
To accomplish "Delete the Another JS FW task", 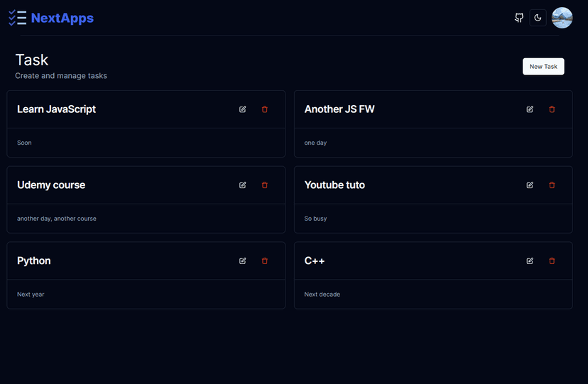I will [x=552, y=109].
